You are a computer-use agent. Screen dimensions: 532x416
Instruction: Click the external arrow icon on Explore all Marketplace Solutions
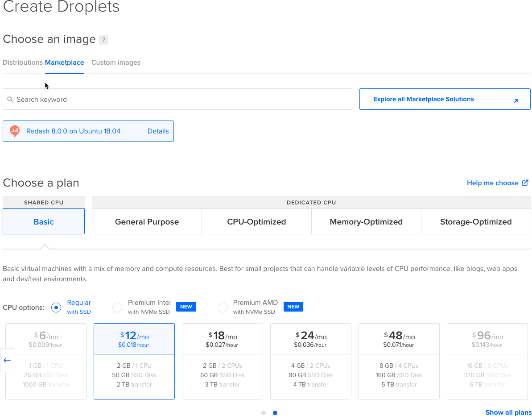pyautogui.click(x=516, y=101)
